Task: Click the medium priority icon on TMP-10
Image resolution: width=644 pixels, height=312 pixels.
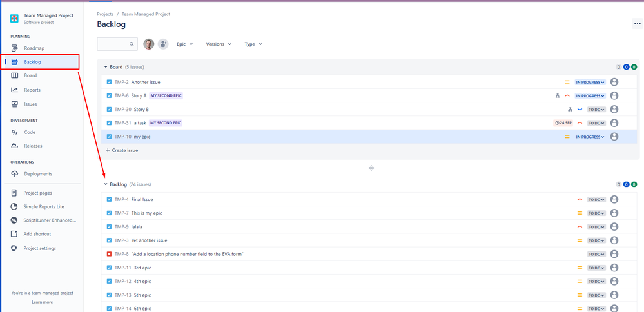Action: tap(567, 137)
